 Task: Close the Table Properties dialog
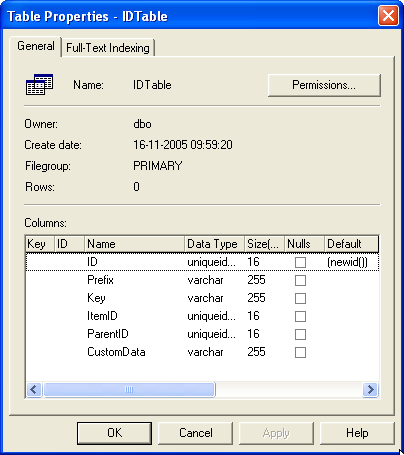[x=388, y=16]
